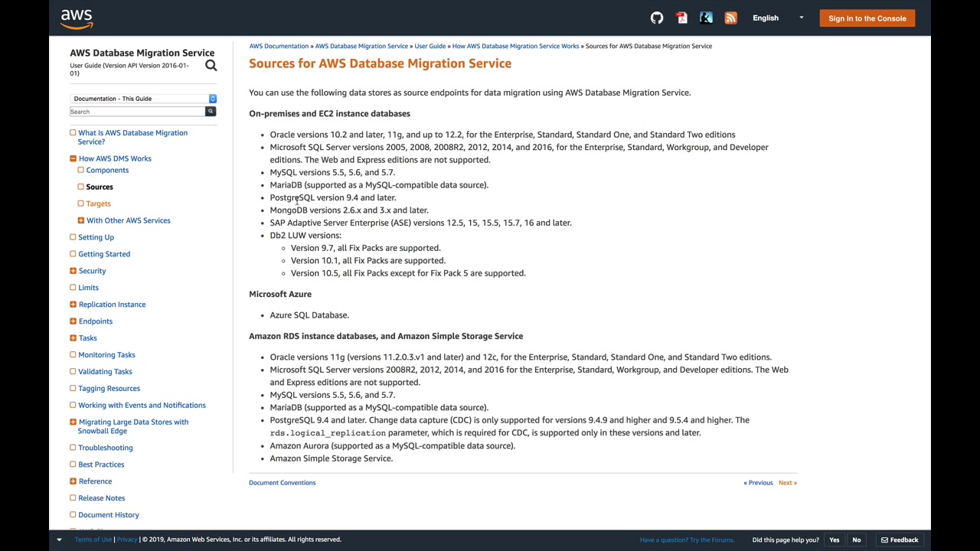Viewport: 980px width, 551px height.
Task: Go to Getting Started
Action: pyautogui.click(x=104, y=254)
